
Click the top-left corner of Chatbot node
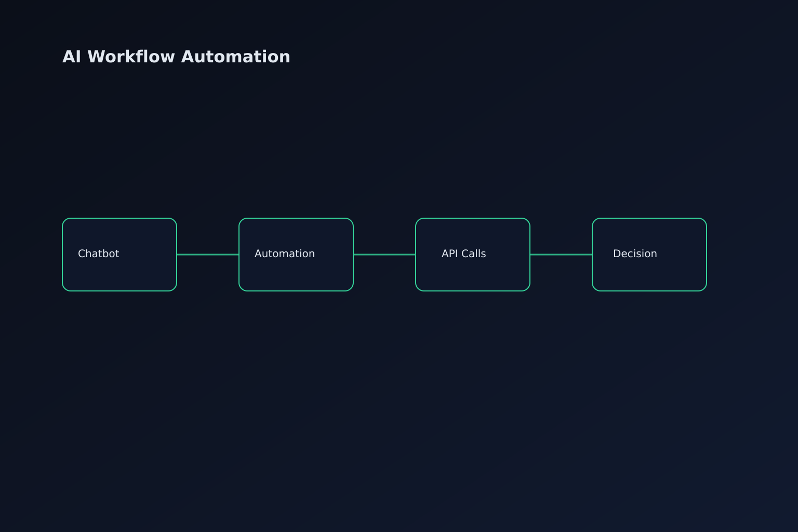point(65,221)
